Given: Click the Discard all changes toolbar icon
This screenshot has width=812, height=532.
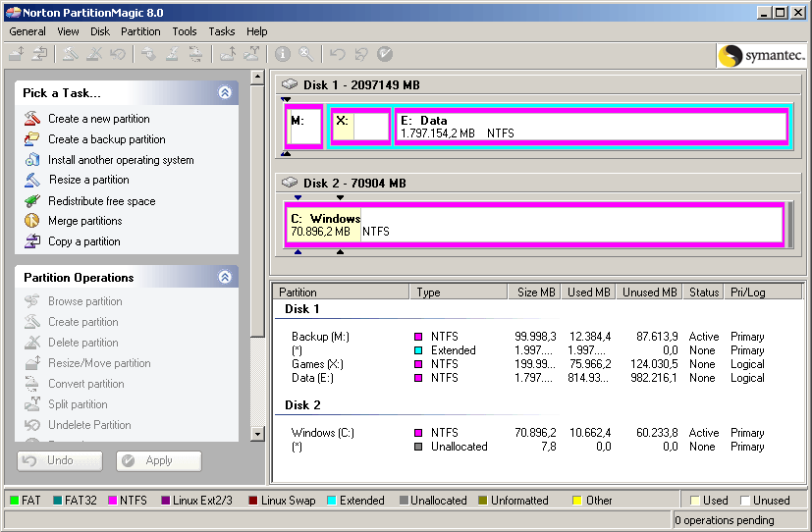Looking at the screenshot, I should coord(361,54).
